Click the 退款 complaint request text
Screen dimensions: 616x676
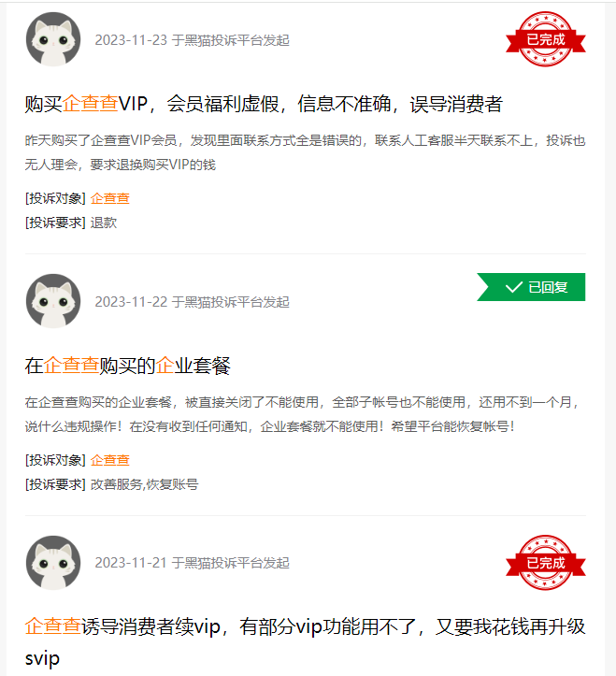pos(104,223)
